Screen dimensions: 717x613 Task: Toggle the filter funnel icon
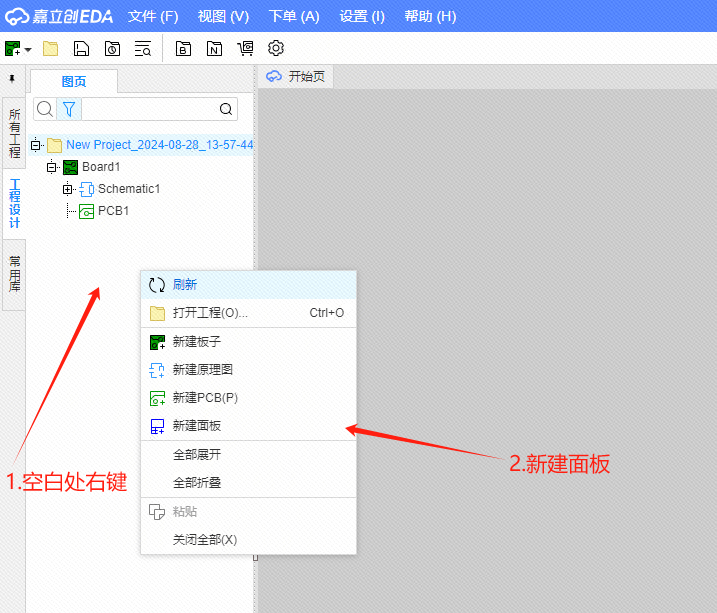pos(69,109)
